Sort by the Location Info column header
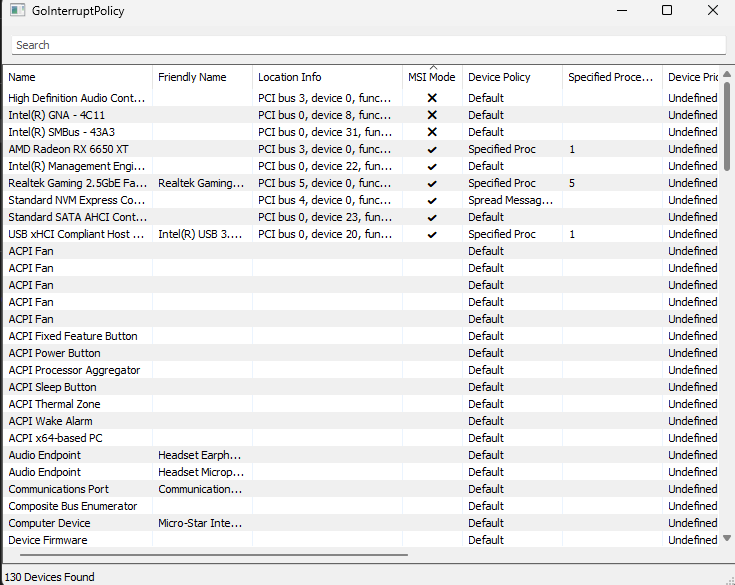This screenshot has height=585, width=735. pyautogui.click(x=327, y=77)
